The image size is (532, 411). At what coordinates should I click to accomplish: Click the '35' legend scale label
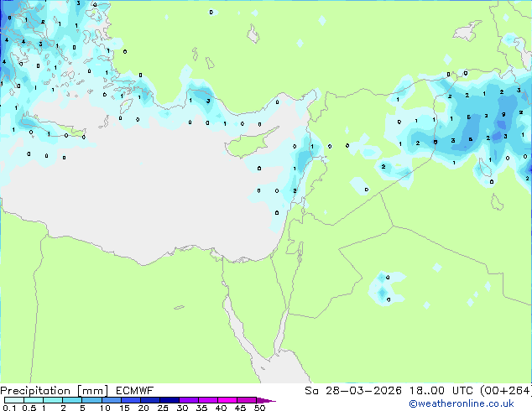coord(201,408)
